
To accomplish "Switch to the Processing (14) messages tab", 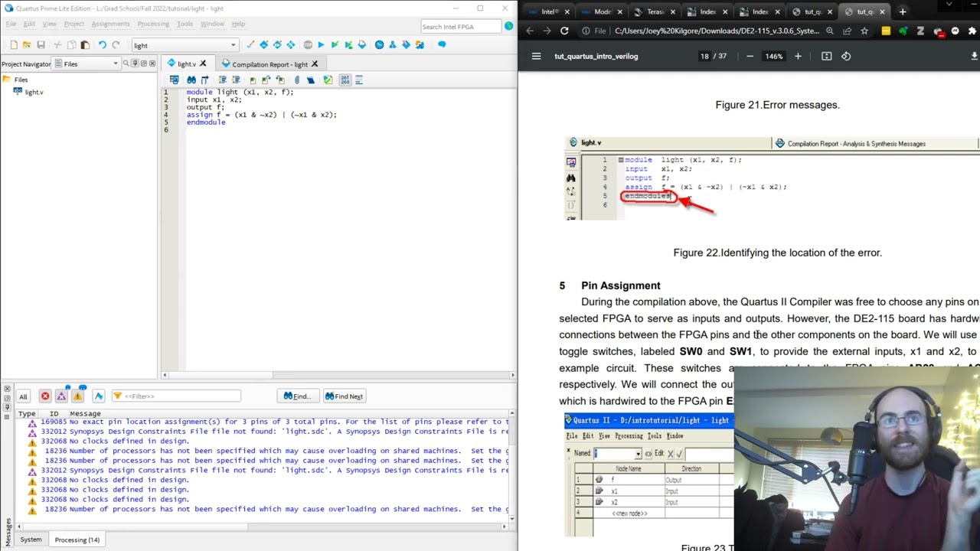I will point(77,540).
